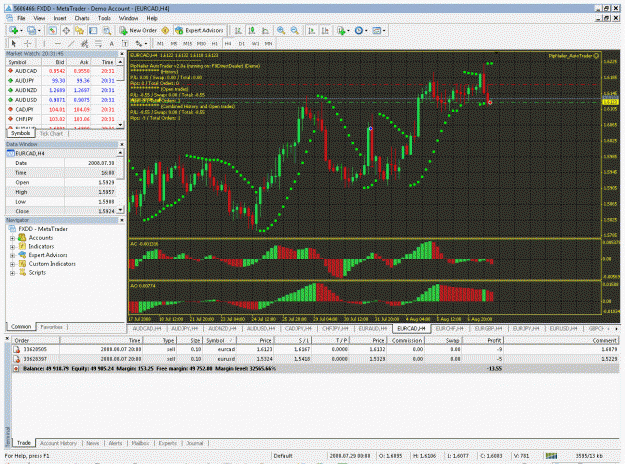Toggle the Data Window crosshair icon

(66, 30)
